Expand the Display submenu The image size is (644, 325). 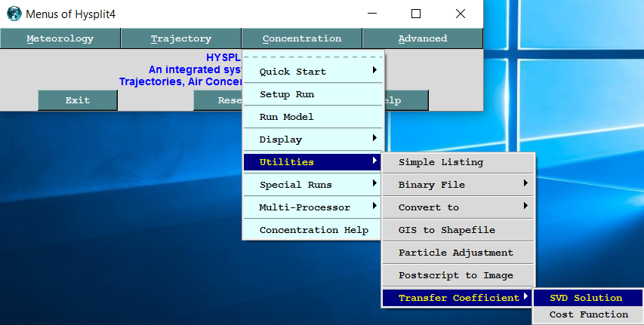point(313,139)
